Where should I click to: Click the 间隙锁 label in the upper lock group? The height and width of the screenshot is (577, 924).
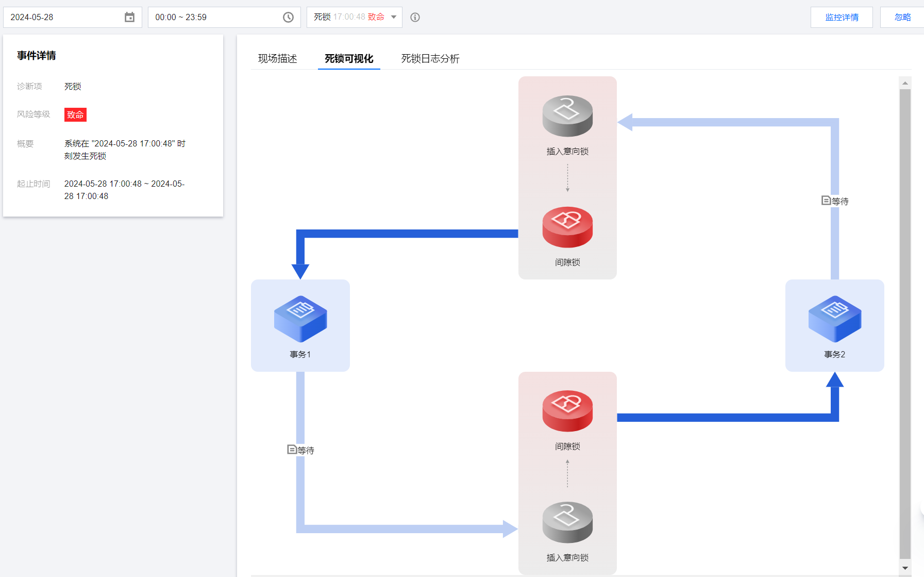pyautogui.click(x=567, y=262)
